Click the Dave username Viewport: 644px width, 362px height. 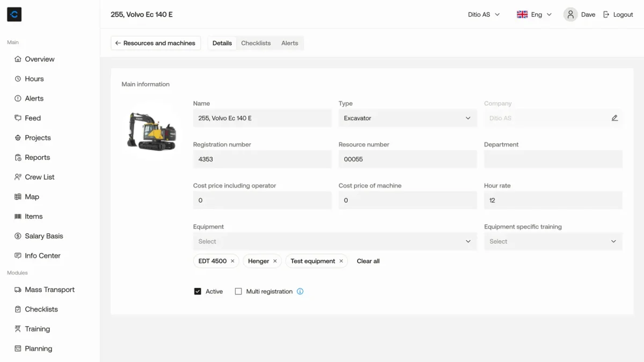point(588,14)
